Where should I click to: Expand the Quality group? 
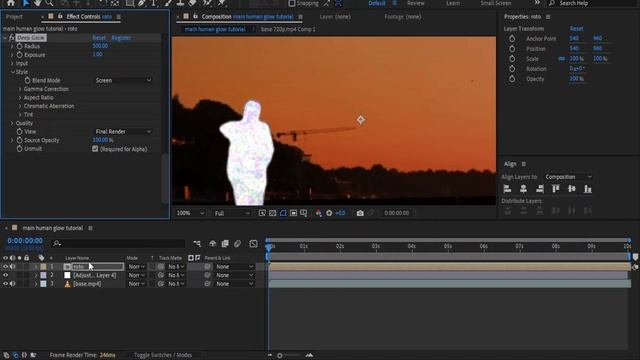pos(12,123)
